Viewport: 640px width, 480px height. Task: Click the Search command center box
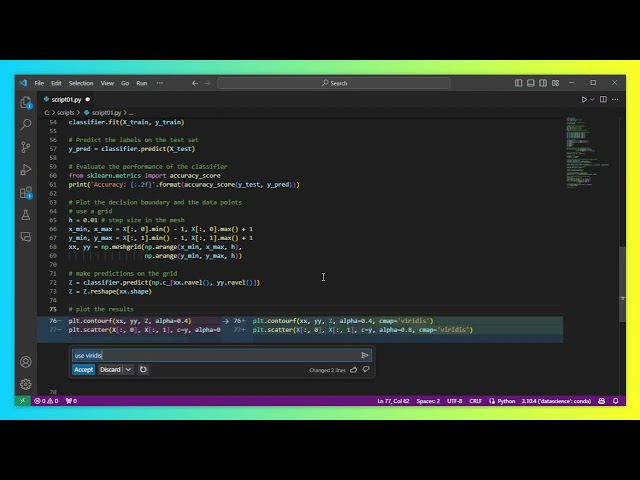click(x=334, y=83)
